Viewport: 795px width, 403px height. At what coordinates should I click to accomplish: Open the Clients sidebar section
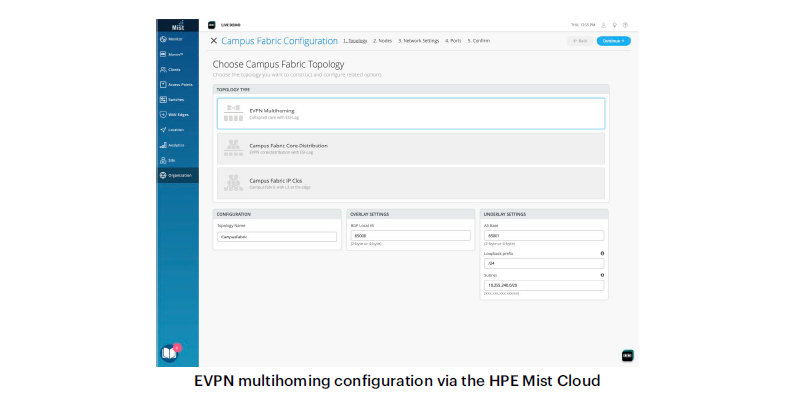pos(177,69)
